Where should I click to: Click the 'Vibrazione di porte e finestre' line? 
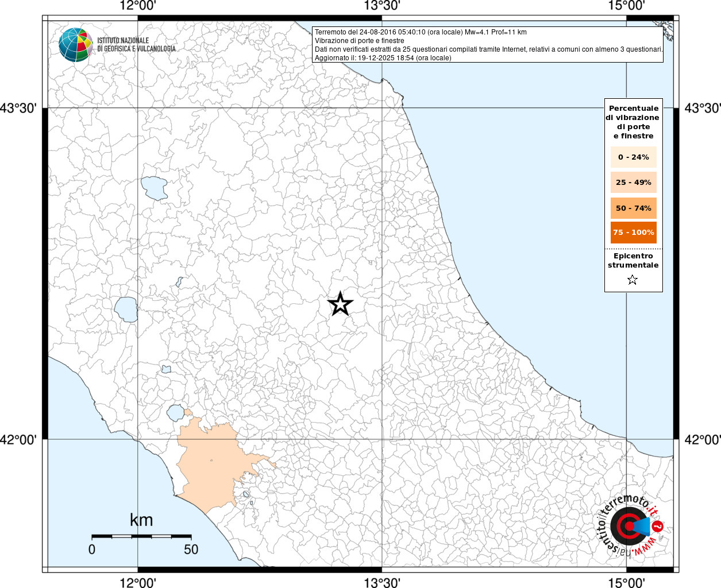[360, 41]
